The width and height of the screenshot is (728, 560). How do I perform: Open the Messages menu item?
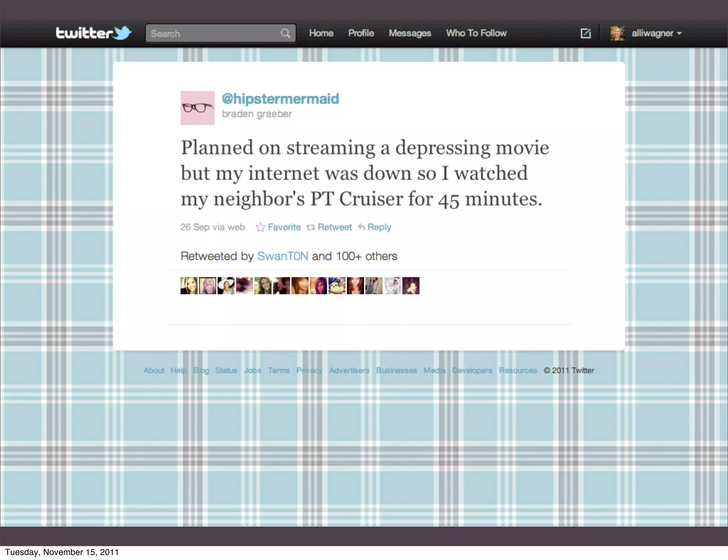point(409,33)
